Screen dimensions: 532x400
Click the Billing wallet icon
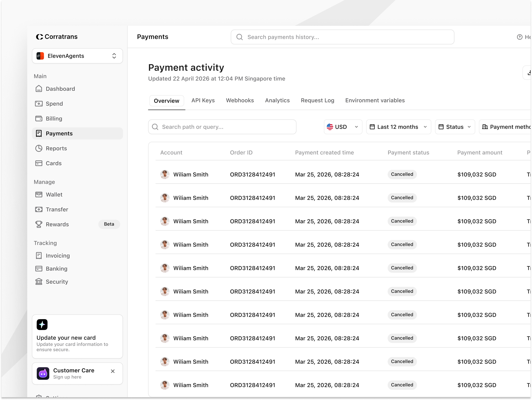39,119
